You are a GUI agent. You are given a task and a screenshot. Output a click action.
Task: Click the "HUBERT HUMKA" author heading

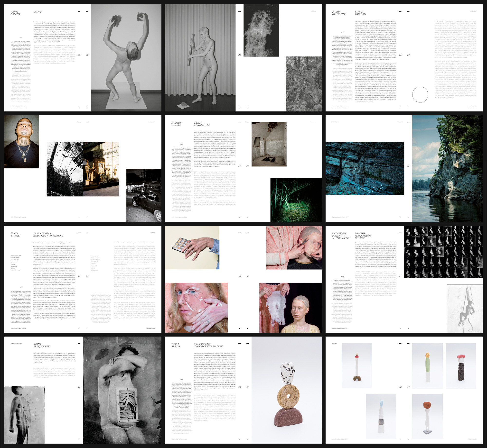point(176,124)
